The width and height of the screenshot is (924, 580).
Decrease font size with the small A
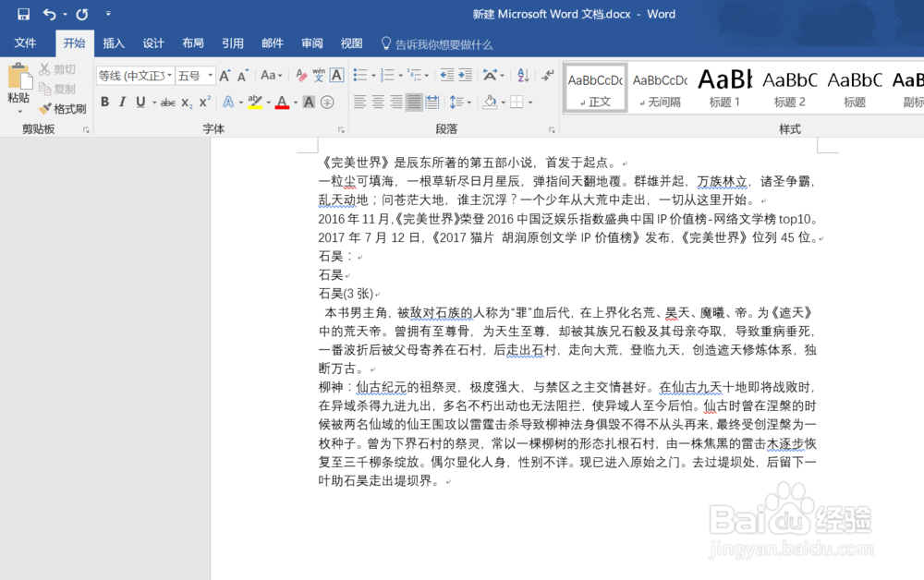click(243, 76)
